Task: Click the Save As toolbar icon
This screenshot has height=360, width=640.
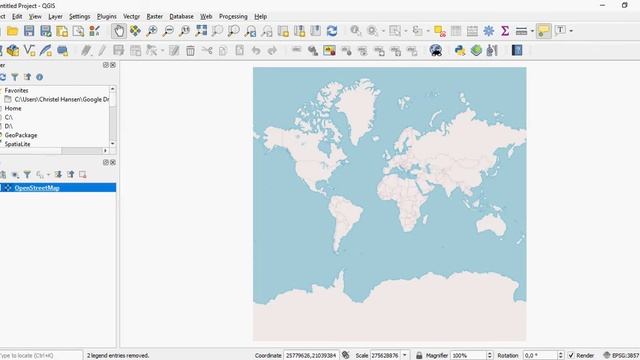Action: coord(46,31)
